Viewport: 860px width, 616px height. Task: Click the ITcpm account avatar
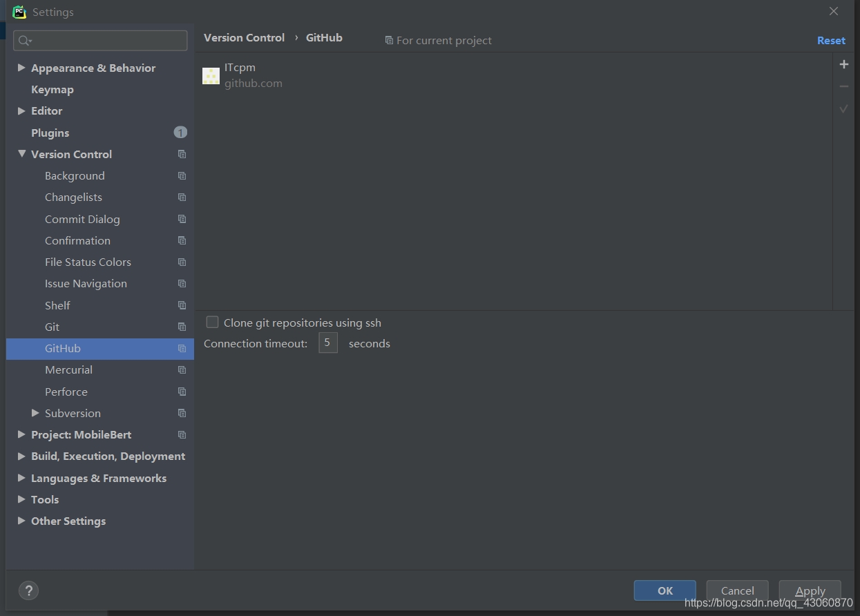[211, 76]
